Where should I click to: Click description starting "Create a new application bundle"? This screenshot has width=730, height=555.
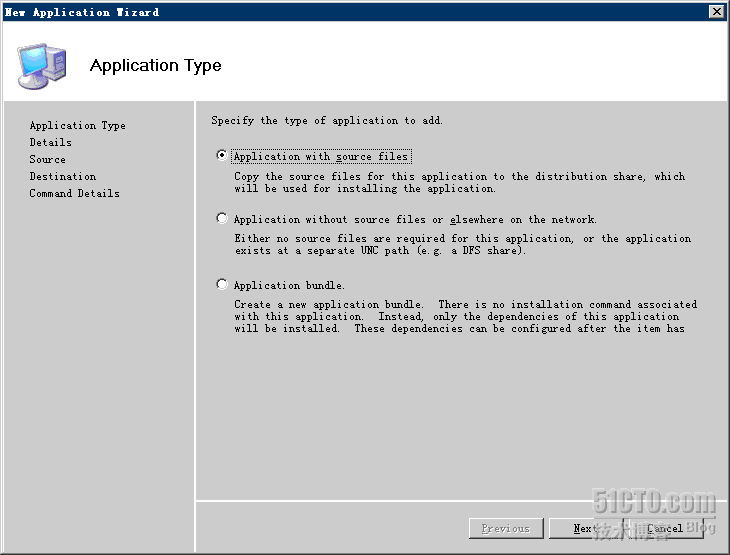coord(466,317)
